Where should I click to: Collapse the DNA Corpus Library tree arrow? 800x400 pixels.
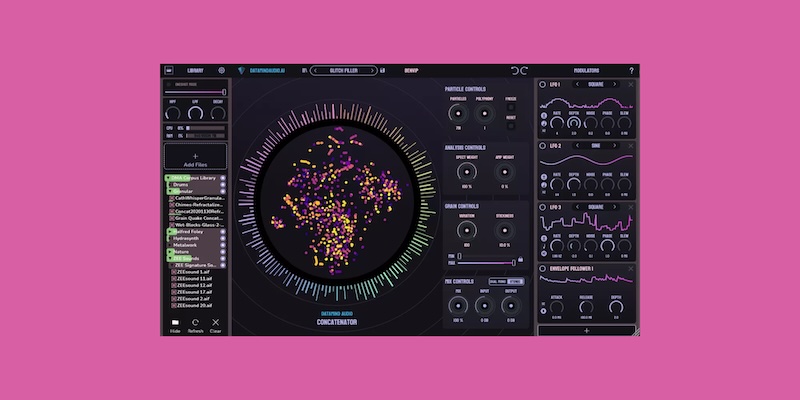point(167,178)
